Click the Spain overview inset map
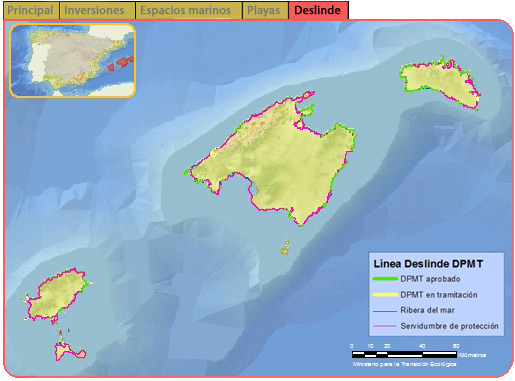Image resolution: width=515 pixels, height=381 pixels. [x=72, y=60]
